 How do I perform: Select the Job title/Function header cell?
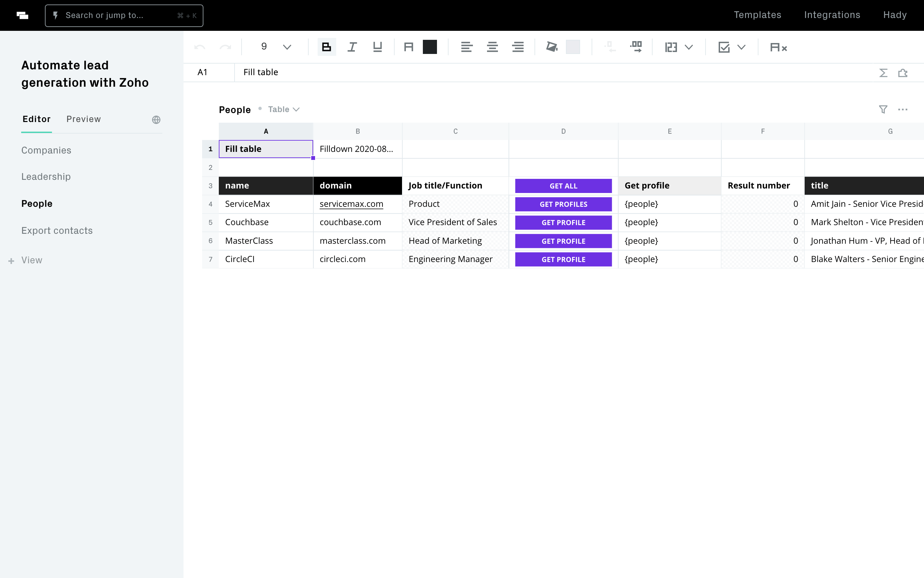pyautogui.click(x=455, y=186)
